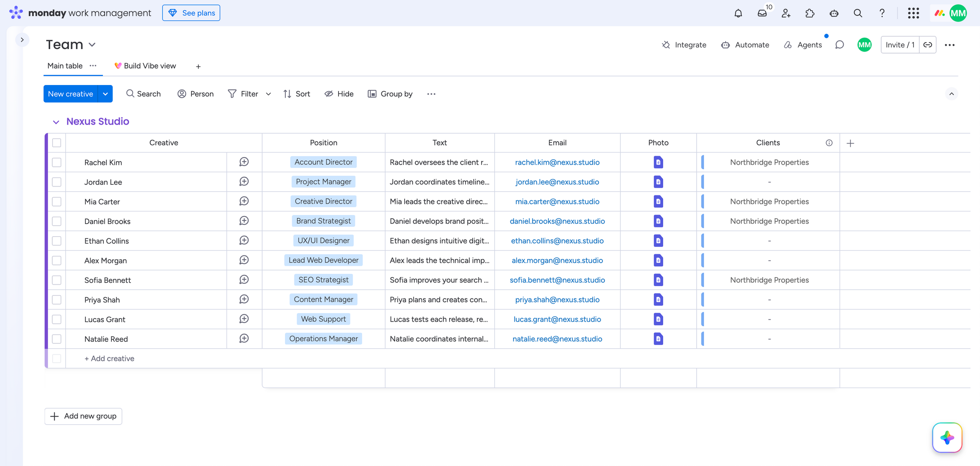
Task: Open the update conversation for Daniel Brooks
Action: pos(244,221)
